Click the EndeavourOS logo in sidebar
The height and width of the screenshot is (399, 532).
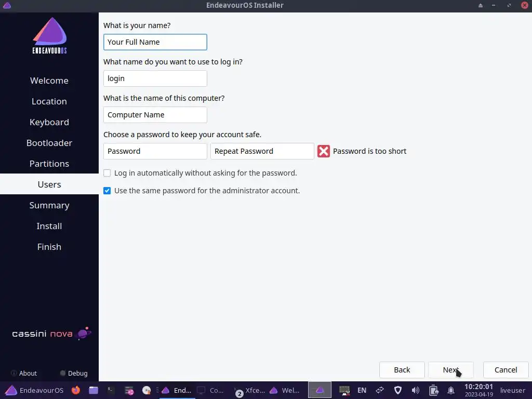(49, 35)
